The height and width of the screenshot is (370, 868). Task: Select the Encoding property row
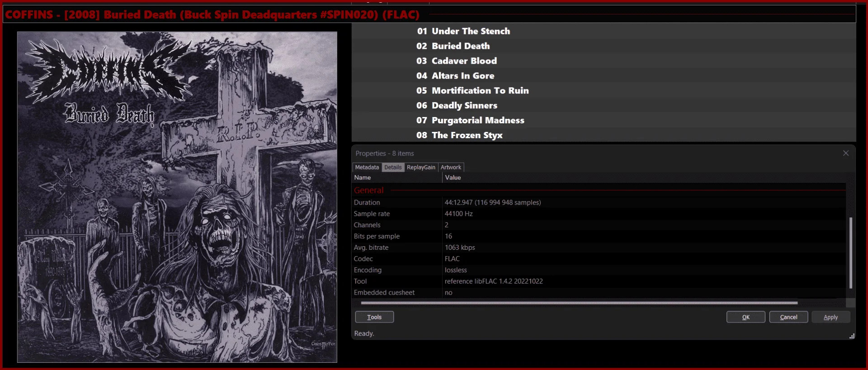pos(599,270)
